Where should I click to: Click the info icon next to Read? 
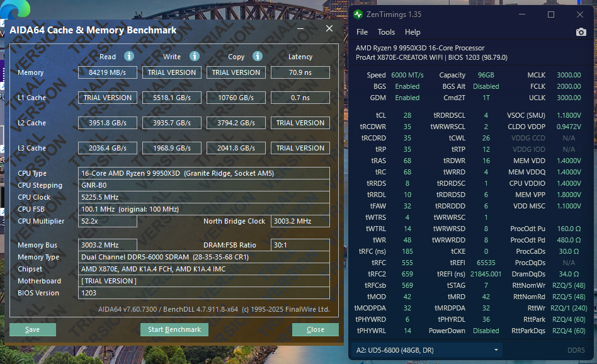click(129, 56)
